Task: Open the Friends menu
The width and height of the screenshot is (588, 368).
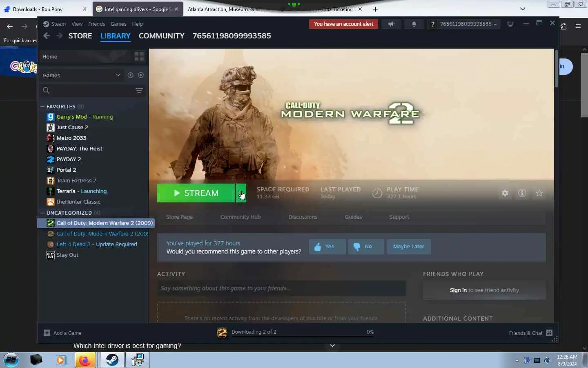Action: 96,24
